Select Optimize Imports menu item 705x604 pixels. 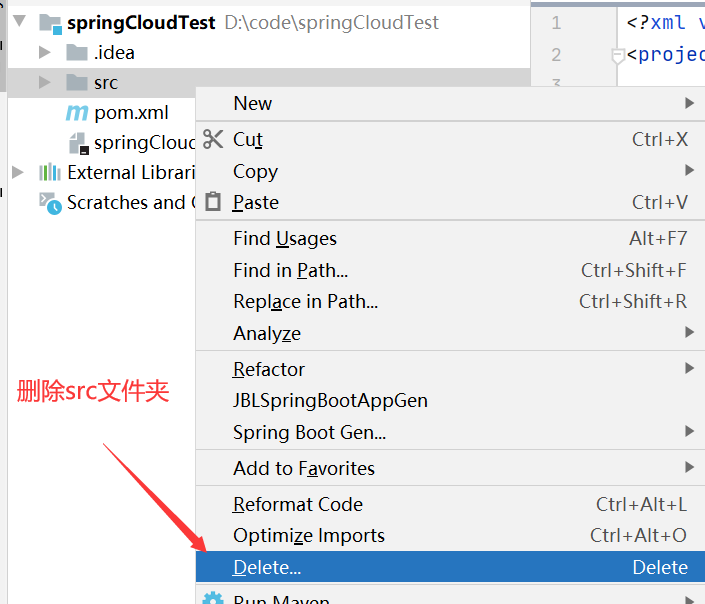coord(451,535)
